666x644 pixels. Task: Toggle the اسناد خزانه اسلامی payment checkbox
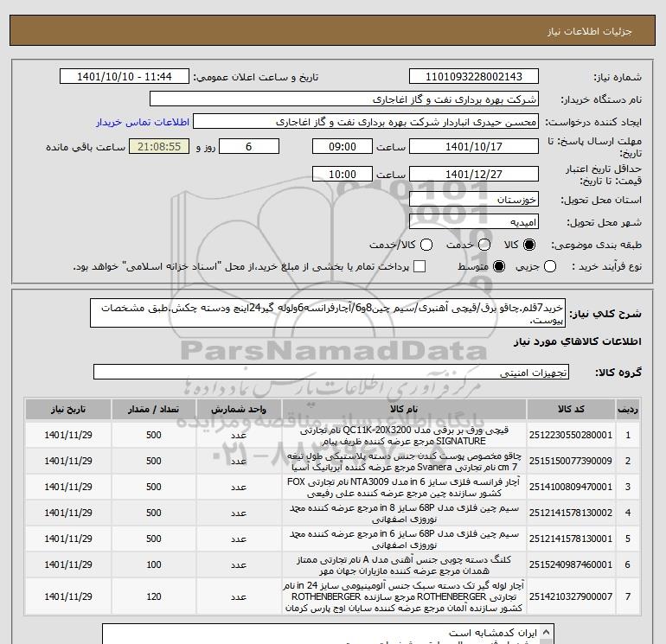(419, 266)
